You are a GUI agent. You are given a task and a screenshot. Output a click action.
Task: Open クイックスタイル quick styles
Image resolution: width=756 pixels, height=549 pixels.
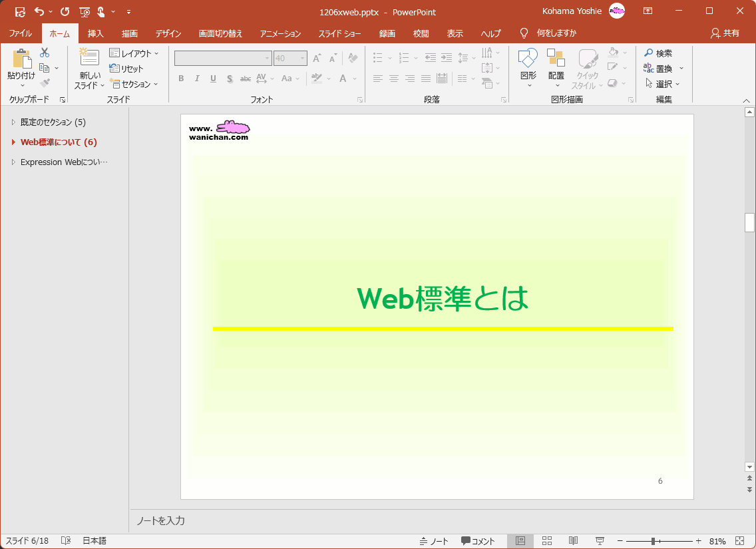587,68
